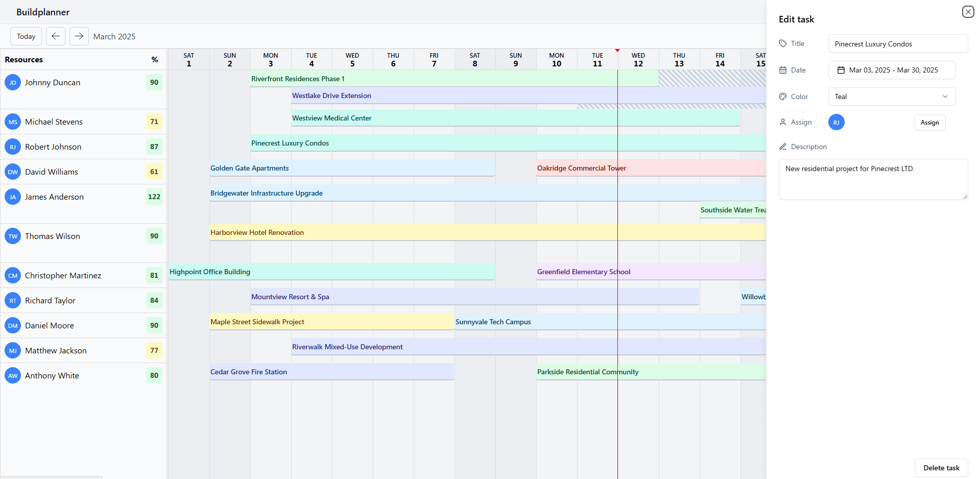Click calendar icon in Date field
Screen dimensions: 980x479
[841, 70]
